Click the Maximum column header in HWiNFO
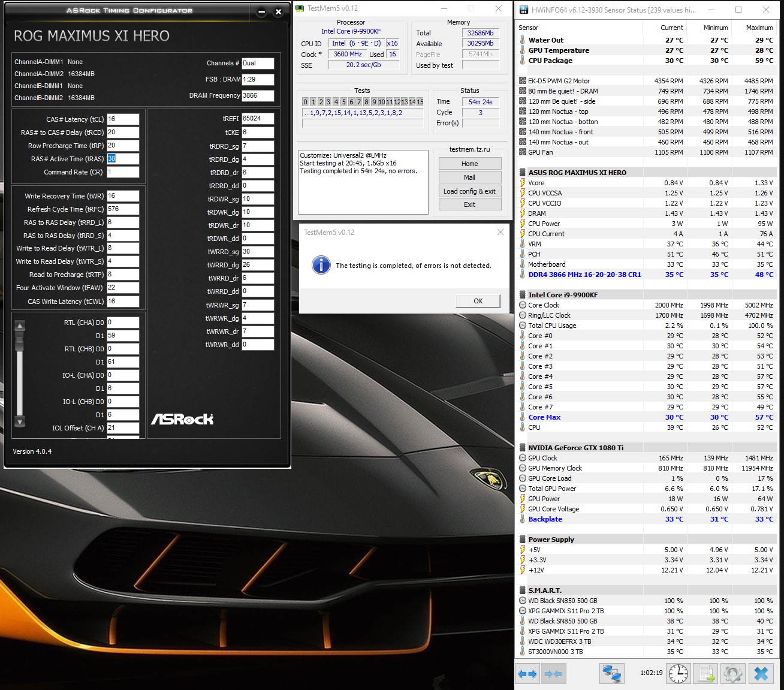 tap(759, 28)
